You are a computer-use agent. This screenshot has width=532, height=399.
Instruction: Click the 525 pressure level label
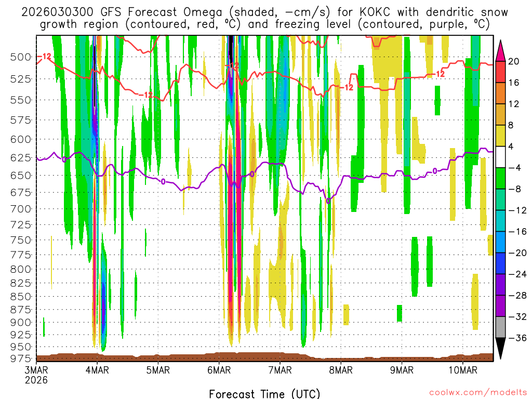point(21,79)
